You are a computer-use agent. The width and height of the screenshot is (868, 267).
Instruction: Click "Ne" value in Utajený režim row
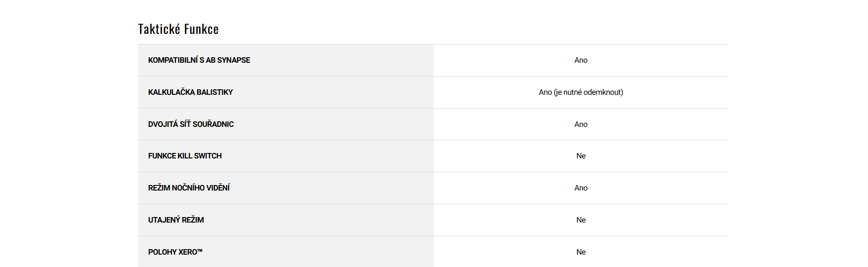coord(581,220)
